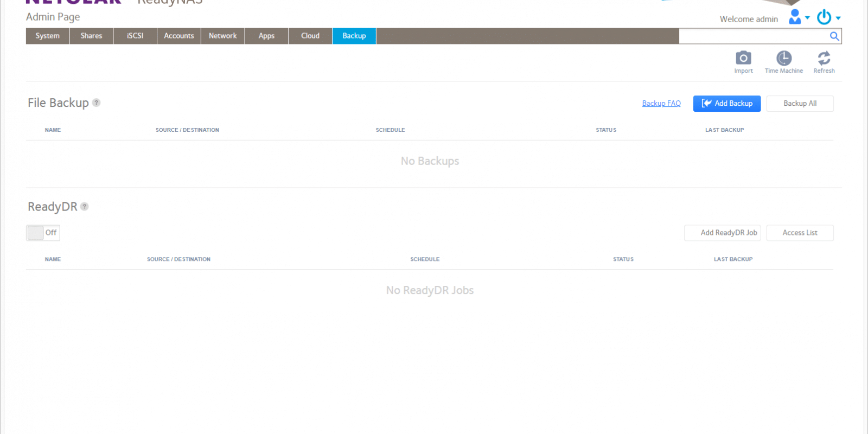Select the active Backup tab
The height and width of the screenshot is (434, 868).
click(354, 36)
